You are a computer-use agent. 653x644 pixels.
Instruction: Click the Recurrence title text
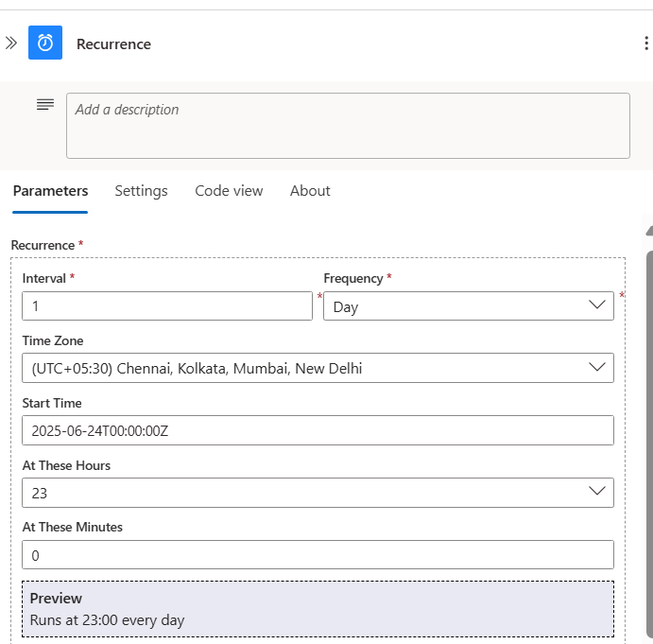click(113, 44)
